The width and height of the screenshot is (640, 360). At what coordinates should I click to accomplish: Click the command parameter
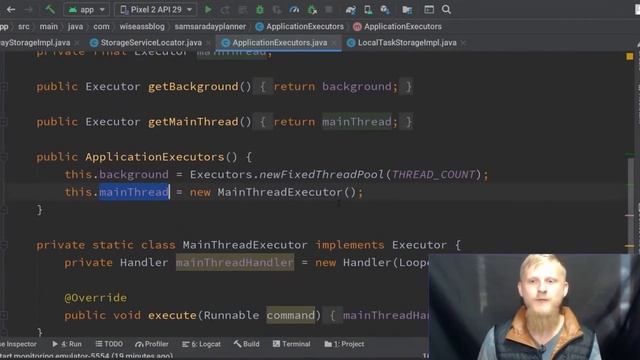click(x=291, y=315)
